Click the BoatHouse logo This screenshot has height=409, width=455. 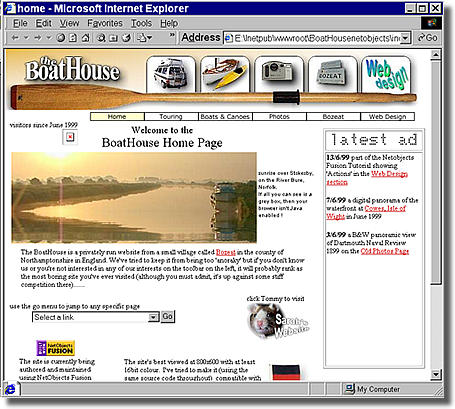[73, 69]
